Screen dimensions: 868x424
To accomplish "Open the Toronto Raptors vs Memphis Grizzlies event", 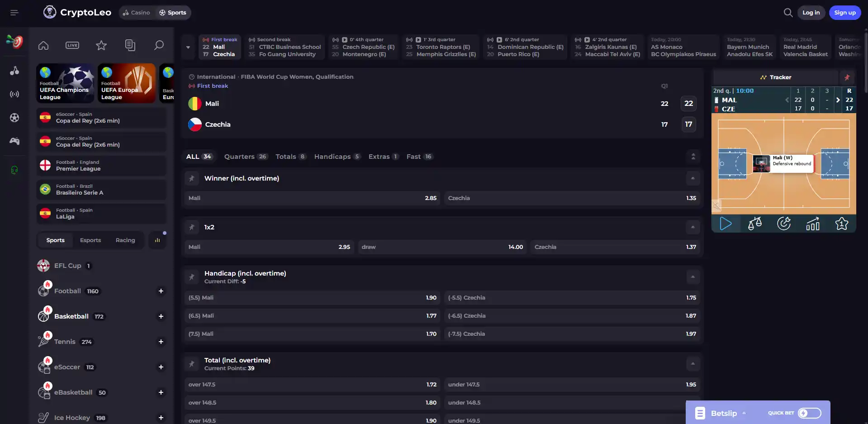I will tap(441, 47).
